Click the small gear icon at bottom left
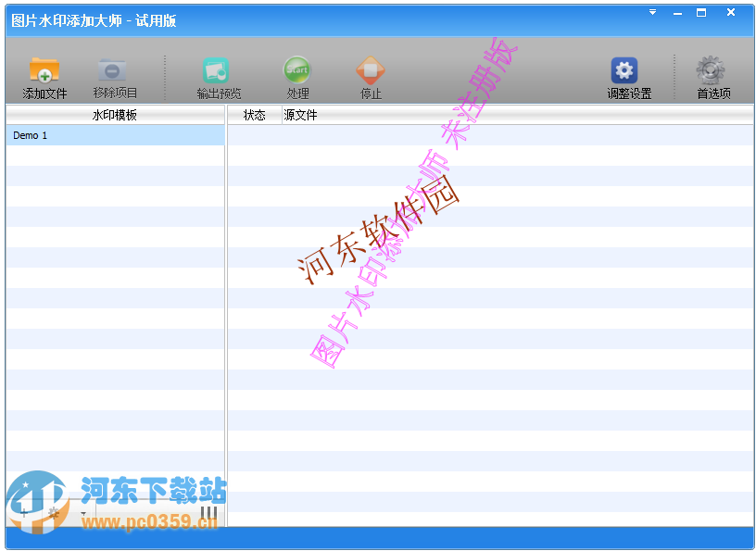Image resolution: width=756 pixels, height=551 pixels. pyautogui.click(x=54, y=511)
